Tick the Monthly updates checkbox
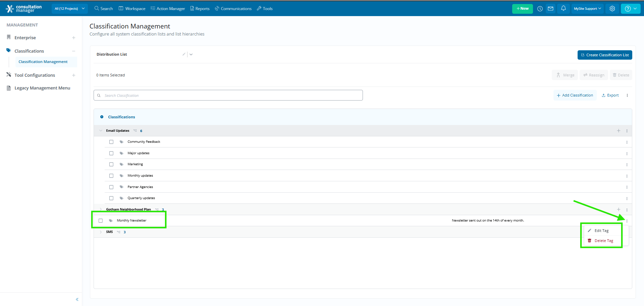 click(x=111, y=176)
